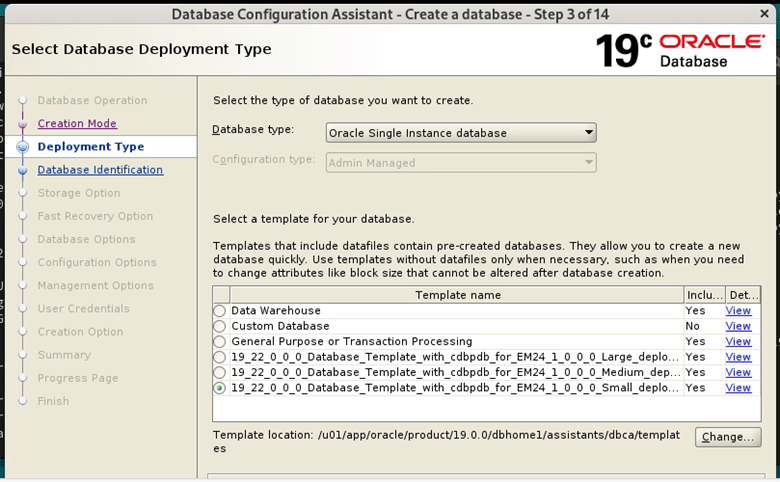Select the EM24 Medium deployment template
This screenshot has height=482, width=780.
click(x=220, y=372)
